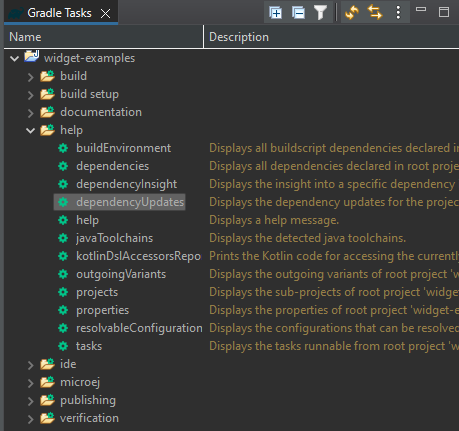Expand the documentation task group
Image resolution: width=459 pixels, height=431 pixels.
click(31, 113)
